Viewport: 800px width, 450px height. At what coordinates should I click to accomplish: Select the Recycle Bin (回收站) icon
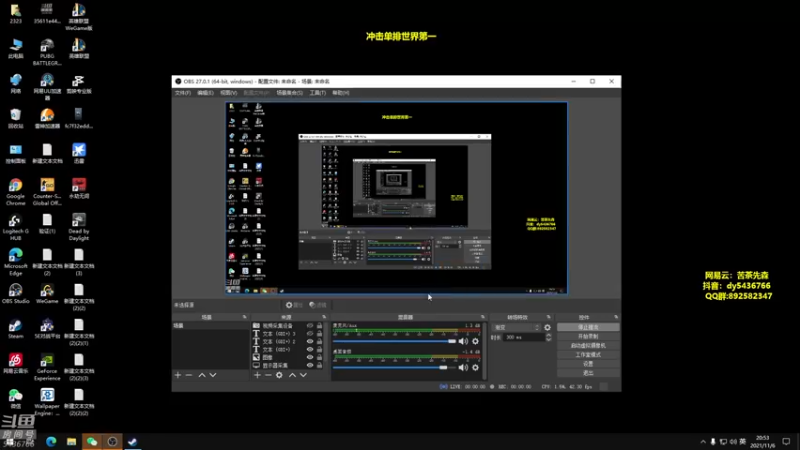[15, 118]
